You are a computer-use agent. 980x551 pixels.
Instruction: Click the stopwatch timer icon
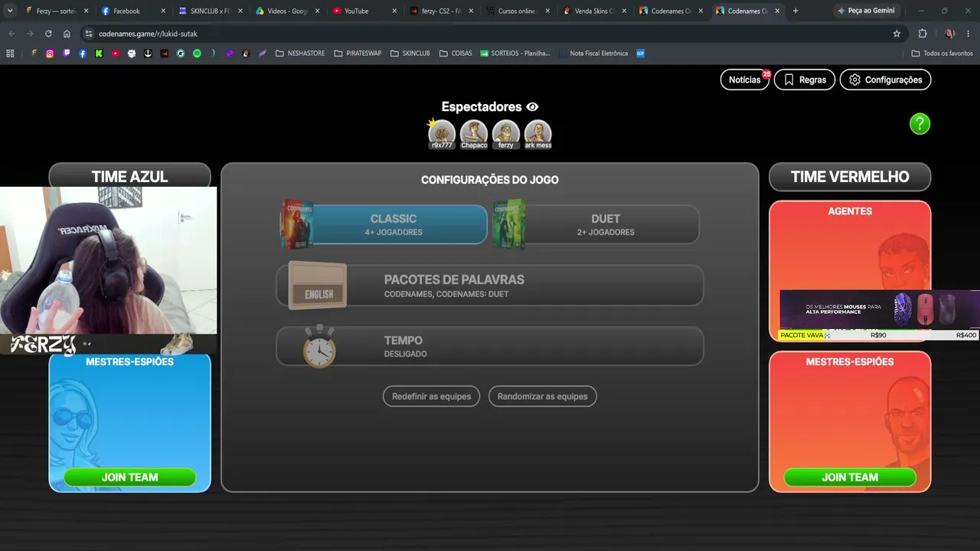319,347
